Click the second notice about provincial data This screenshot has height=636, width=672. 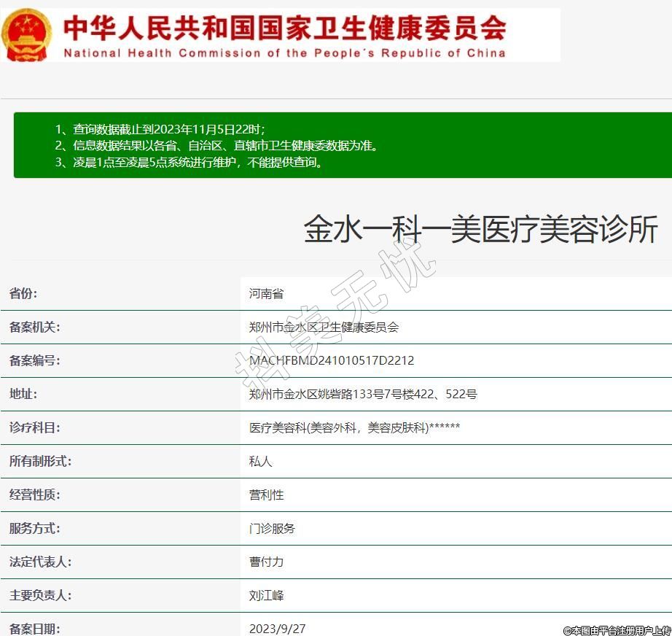216,146
